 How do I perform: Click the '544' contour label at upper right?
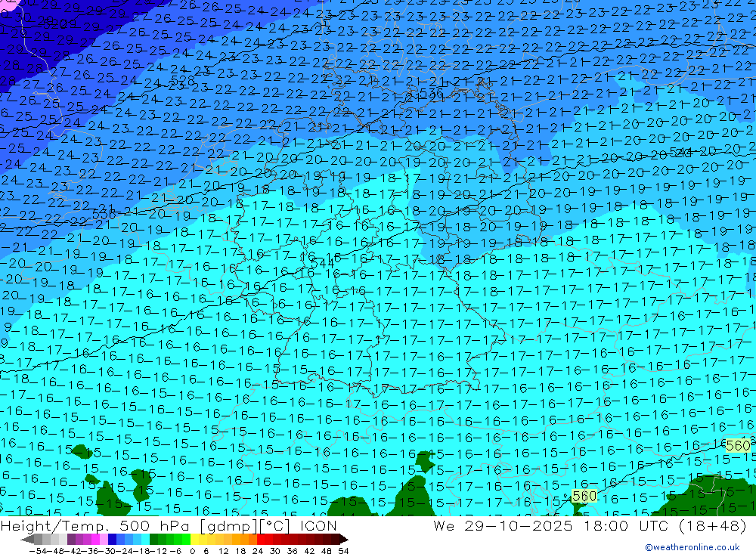tap(681, 153)
